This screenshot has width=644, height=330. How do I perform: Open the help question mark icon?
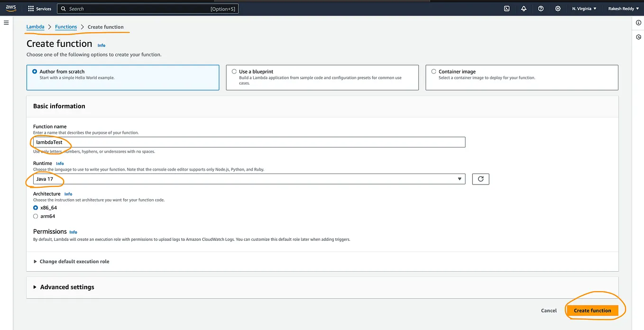pos(541,8)
